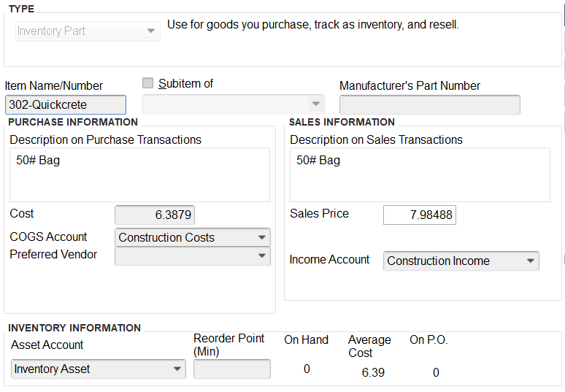
Task: Click the Sales Information section heading
Action: pos(342,122)
